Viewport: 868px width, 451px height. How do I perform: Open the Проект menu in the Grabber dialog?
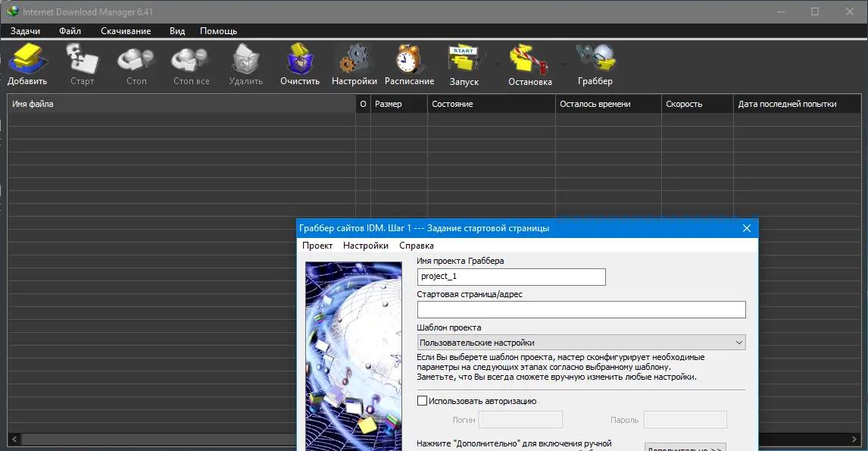click(318, 245)
